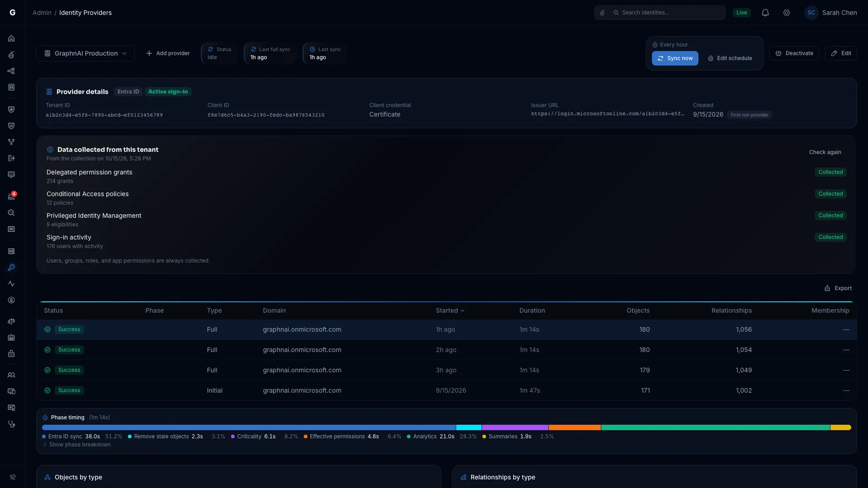Click the Active sign-in badge
Screen dimensions: 868x488
point(168,92)
